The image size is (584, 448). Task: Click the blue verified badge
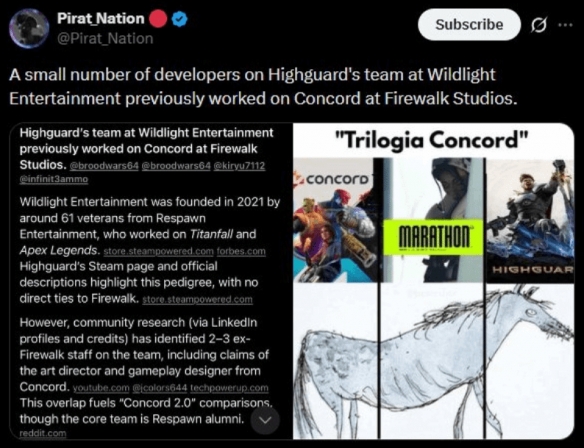click(x=180, y=19)
